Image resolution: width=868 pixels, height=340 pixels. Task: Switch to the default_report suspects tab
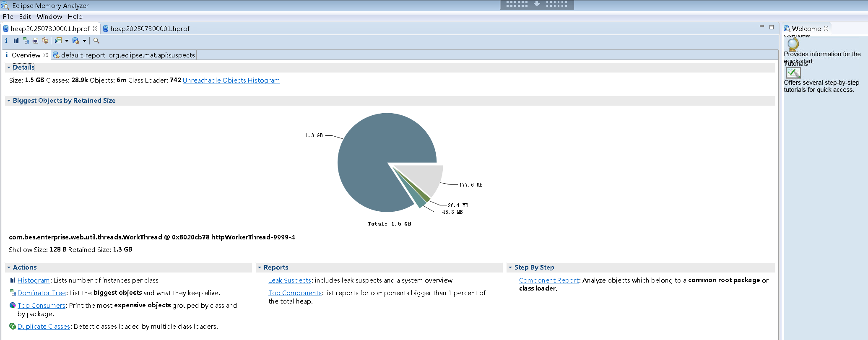(x=124, y=55)
